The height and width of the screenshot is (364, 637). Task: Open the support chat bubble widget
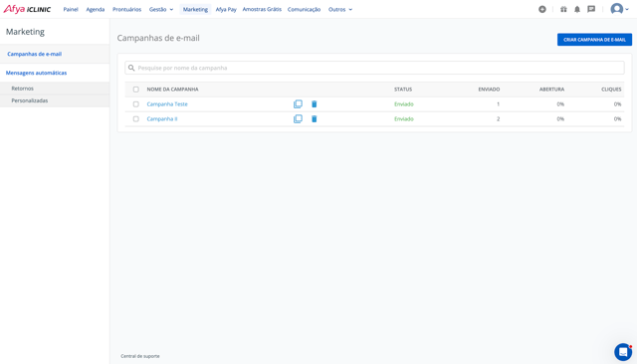(623, 352)
